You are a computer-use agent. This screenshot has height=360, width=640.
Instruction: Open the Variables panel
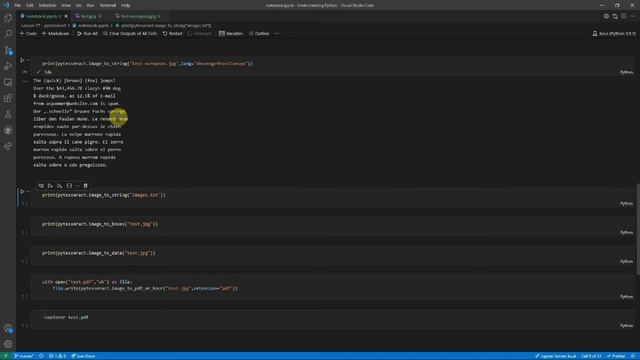231,33
